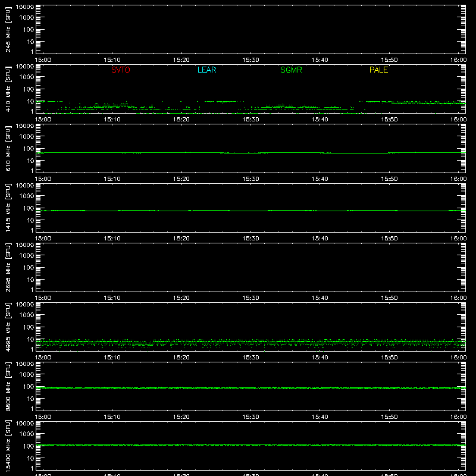
Task: Select the 15400 MHz [SFU] axis title
Action: pos(8,446)
